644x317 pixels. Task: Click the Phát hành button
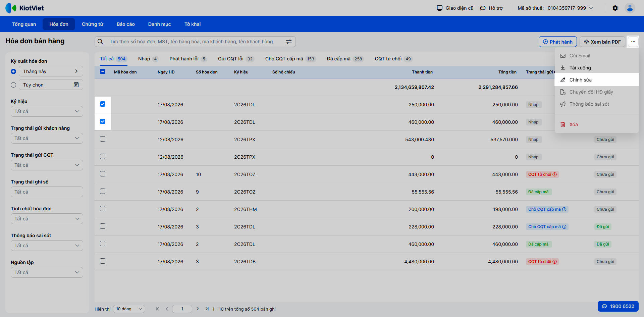(558, 42)
